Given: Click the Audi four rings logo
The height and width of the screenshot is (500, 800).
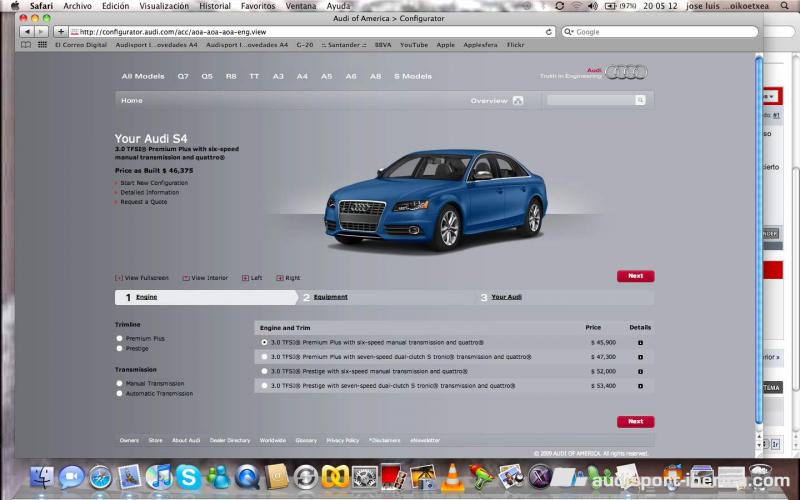Looking at the screenshot, I should pyautogui.click(x=627, y=72).
